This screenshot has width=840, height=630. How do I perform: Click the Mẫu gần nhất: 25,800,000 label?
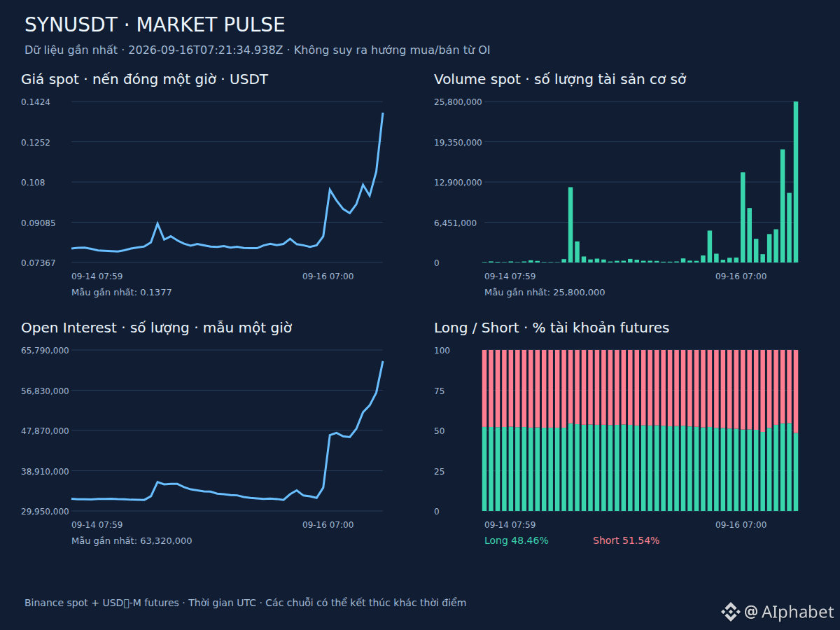click(x=545, y=292)
